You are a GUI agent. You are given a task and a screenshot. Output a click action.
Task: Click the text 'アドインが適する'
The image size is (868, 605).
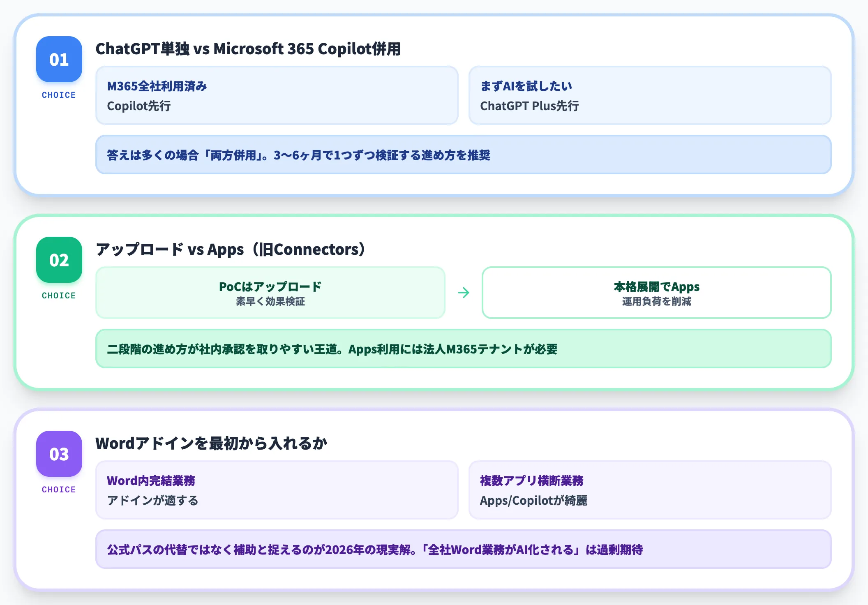[152, 501]
